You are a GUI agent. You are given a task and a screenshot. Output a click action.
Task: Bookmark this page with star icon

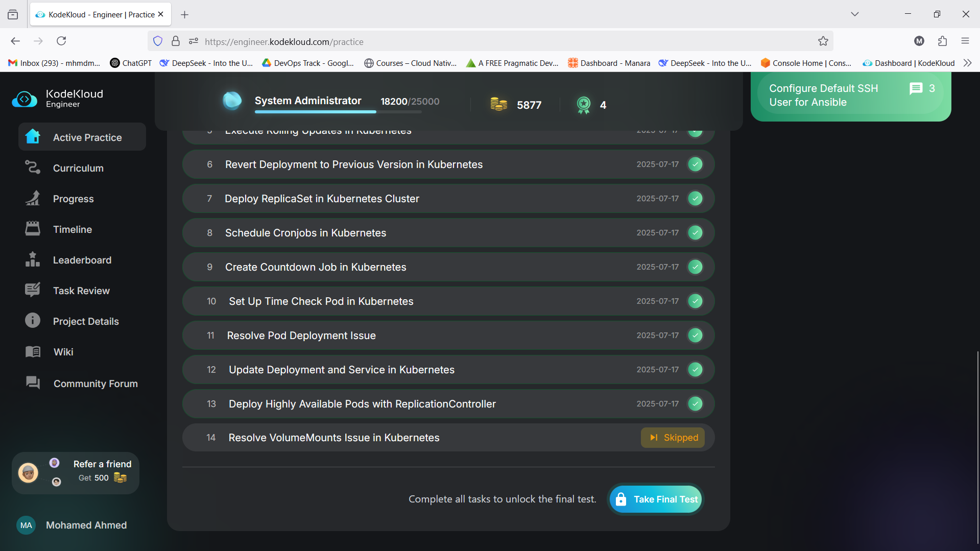[x=823, y=41]
